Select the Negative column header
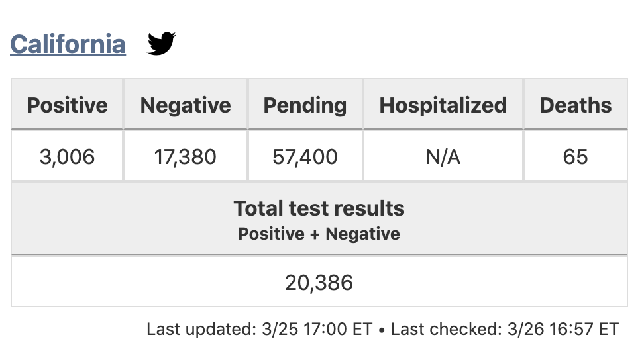644x364 pixels. coord(186,105)
